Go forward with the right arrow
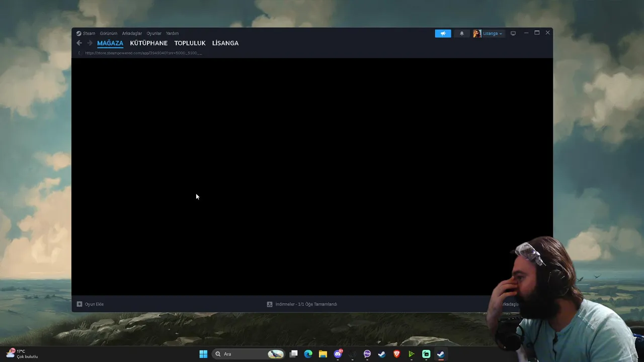644x362 pixels. [90, 43]
